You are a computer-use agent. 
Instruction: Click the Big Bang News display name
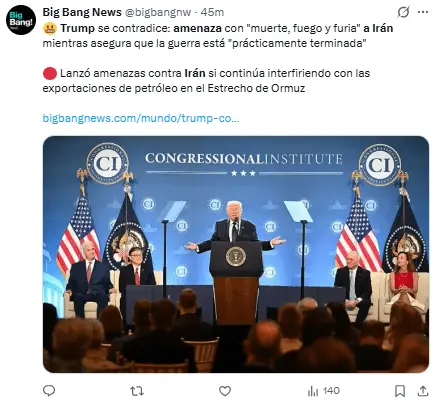click(x=82, y=12)
